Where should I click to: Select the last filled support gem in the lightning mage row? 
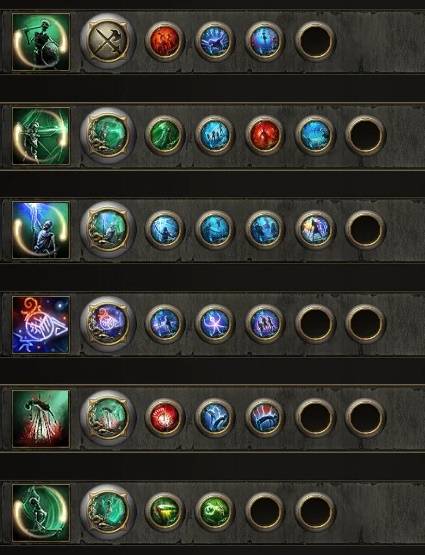pos(315,229)
